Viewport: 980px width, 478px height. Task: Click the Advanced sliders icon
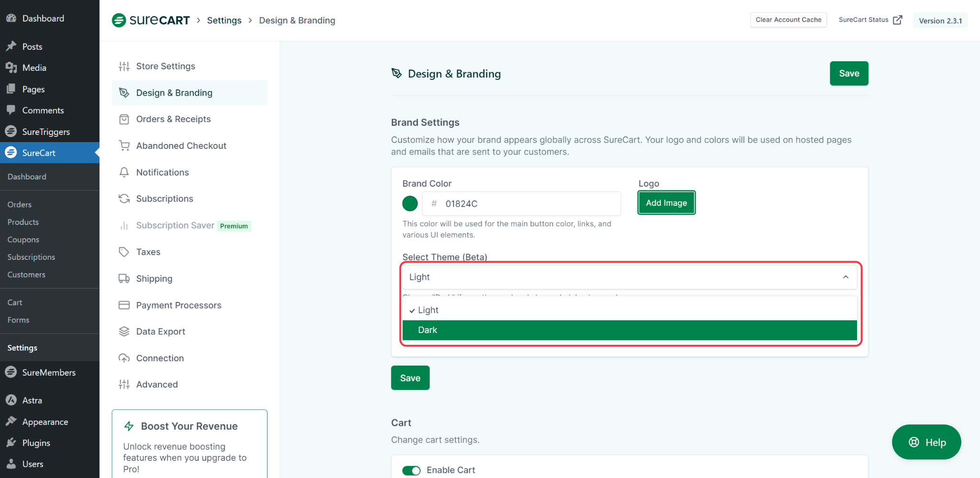coord(124,384)
